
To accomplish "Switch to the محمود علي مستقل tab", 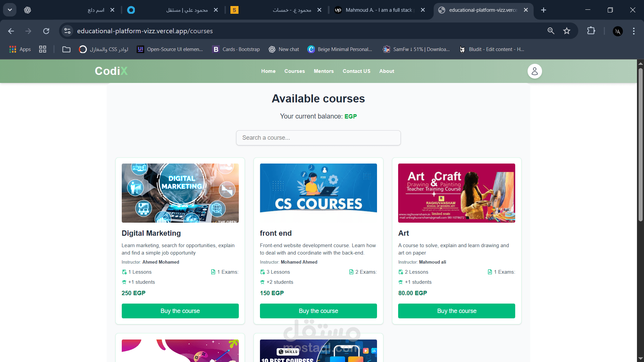I will (x=172, y=10).
